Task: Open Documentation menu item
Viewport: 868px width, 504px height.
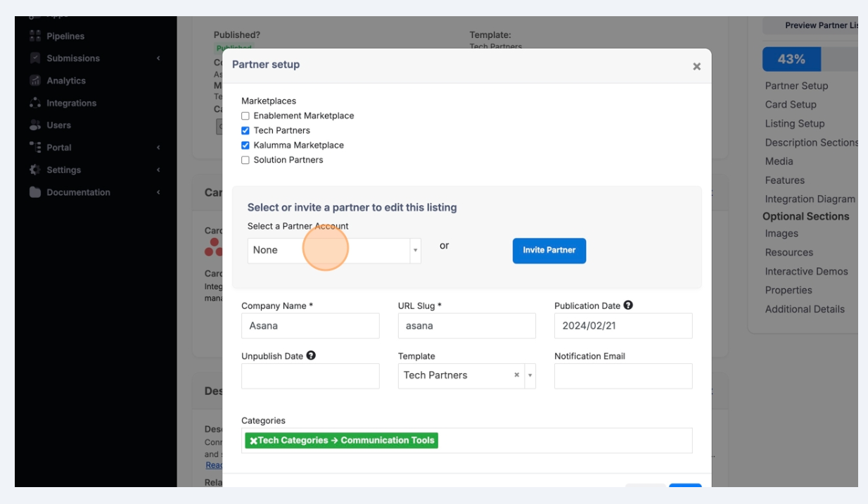Action: [79, 192]
